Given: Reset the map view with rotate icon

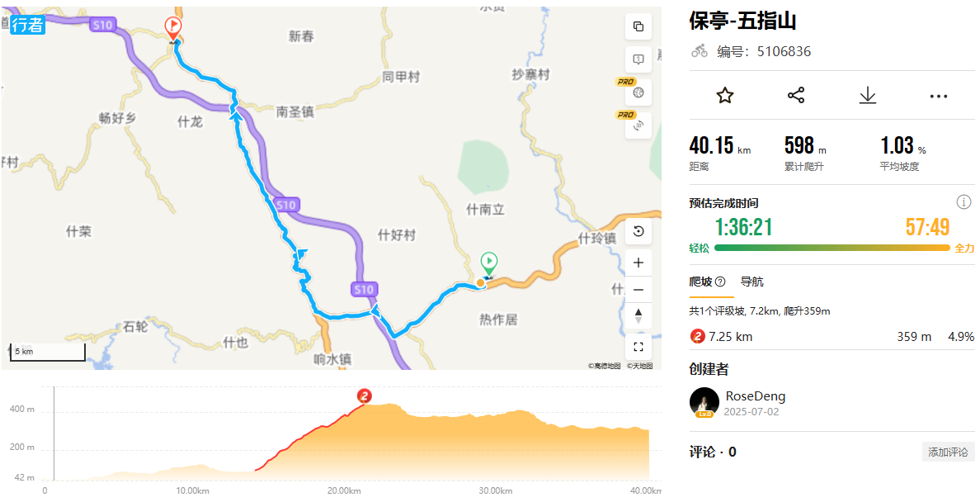Looking at the screenshot, I should coord(638,231).
